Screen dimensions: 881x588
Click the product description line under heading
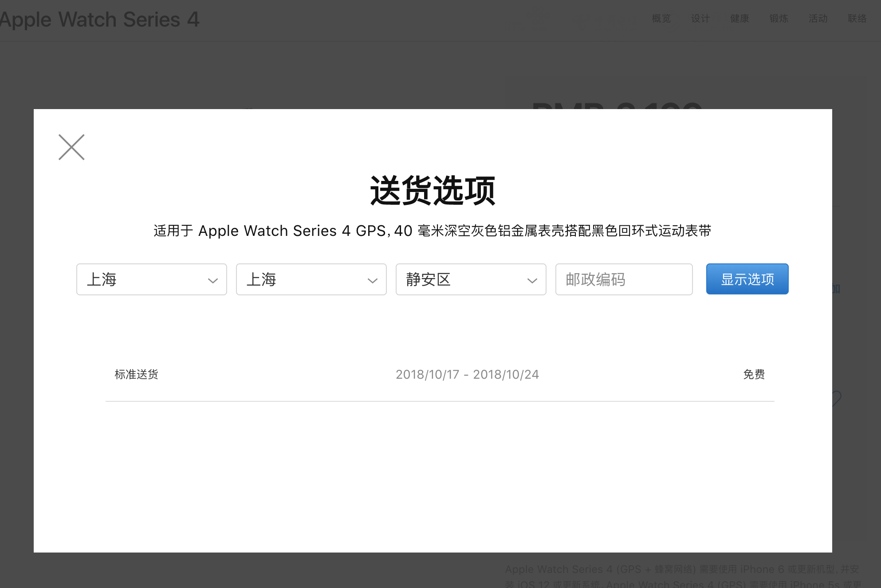tap(433, 231)
